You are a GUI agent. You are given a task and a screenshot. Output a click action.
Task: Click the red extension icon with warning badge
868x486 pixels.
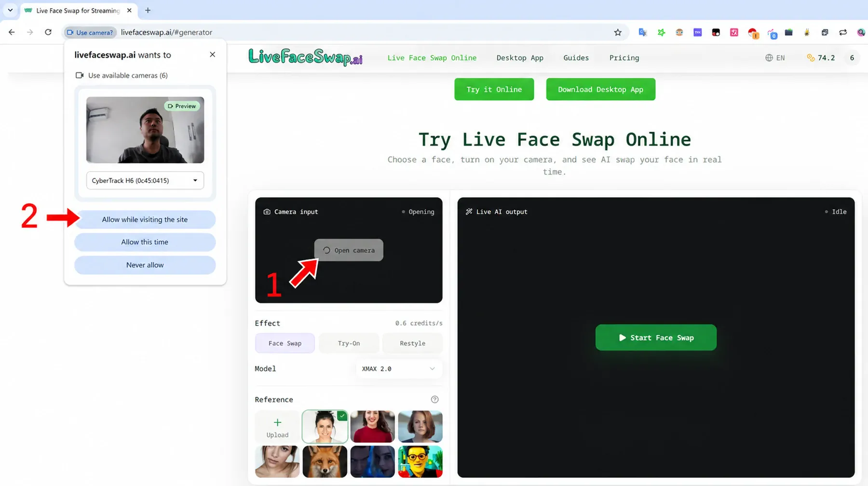pyautogui.click(x=753, y=33)
